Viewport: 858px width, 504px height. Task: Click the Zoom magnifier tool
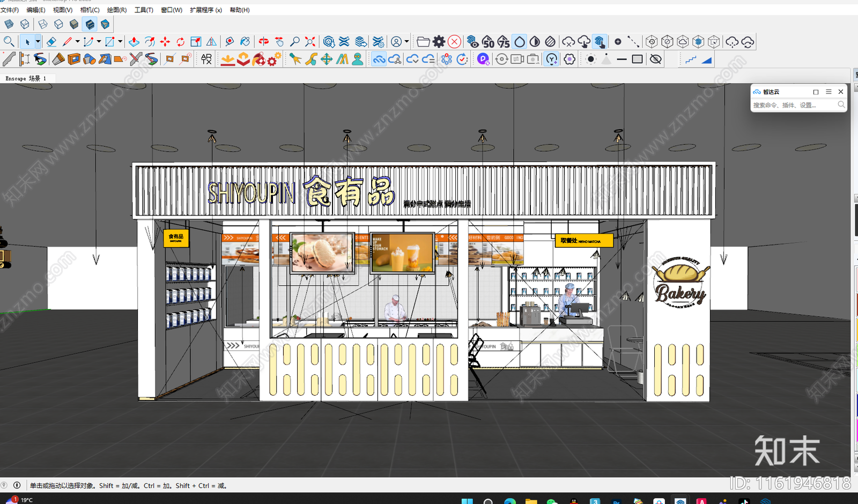coord(294,41)
